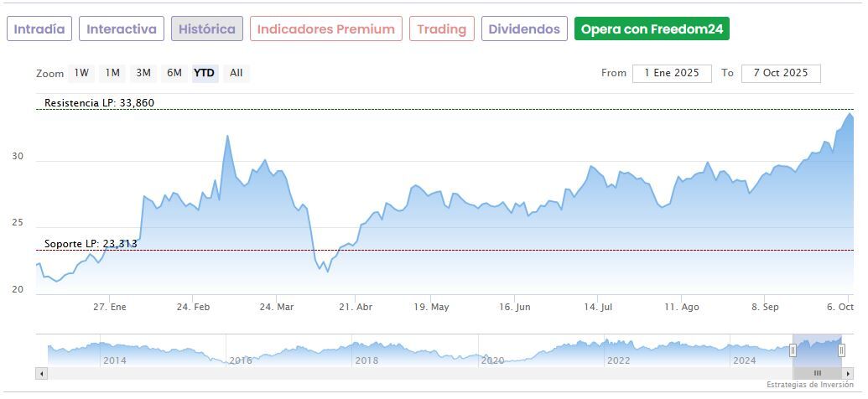The width and height of the screenshot is (868, 399).
Task: Switch to the Interactiva tab
Action: (122, 29)
